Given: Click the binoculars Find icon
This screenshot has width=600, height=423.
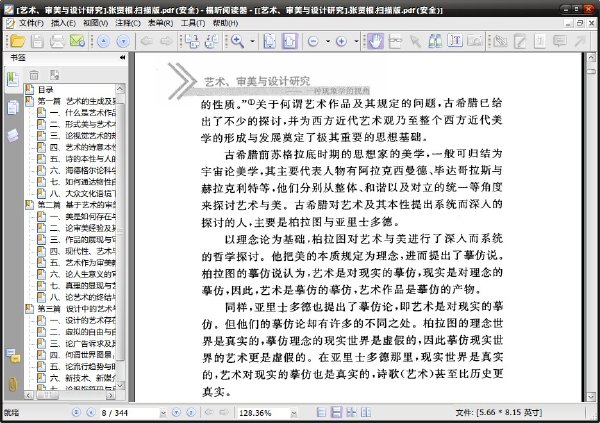Looking at the screenshot, I should [435, 41].
